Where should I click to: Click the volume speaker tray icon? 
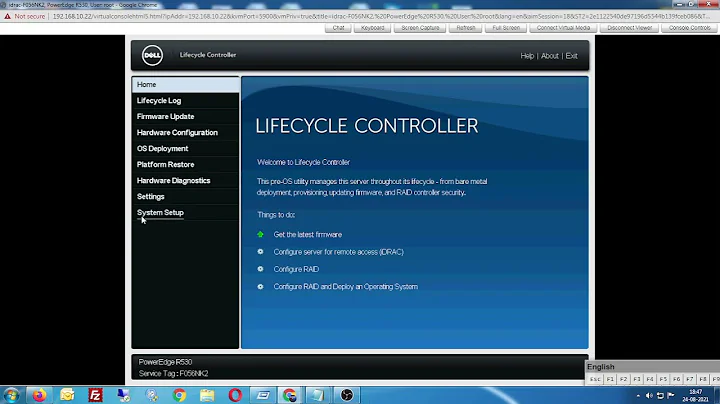click(x=649, y=395)
